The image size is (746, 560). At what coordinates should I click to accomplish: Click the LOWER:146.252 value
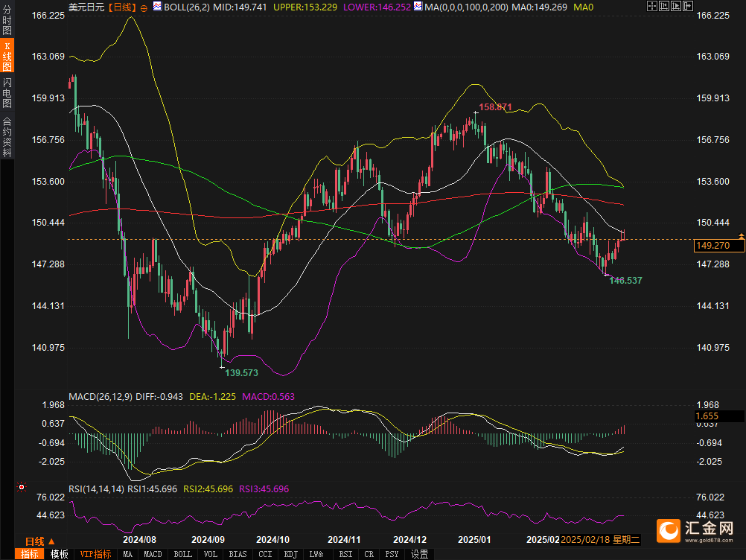[x=377, y=7]
